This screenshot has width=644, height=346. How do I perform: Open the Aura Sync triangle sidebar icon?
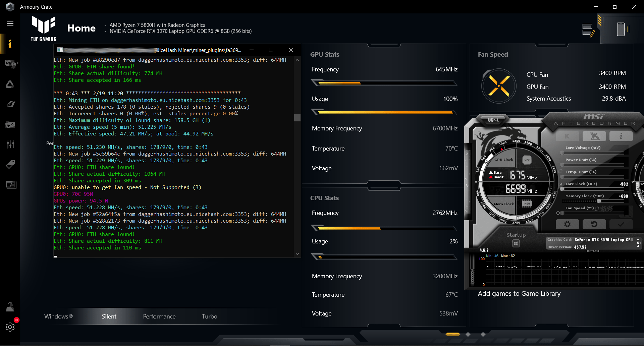pos(10,84)
